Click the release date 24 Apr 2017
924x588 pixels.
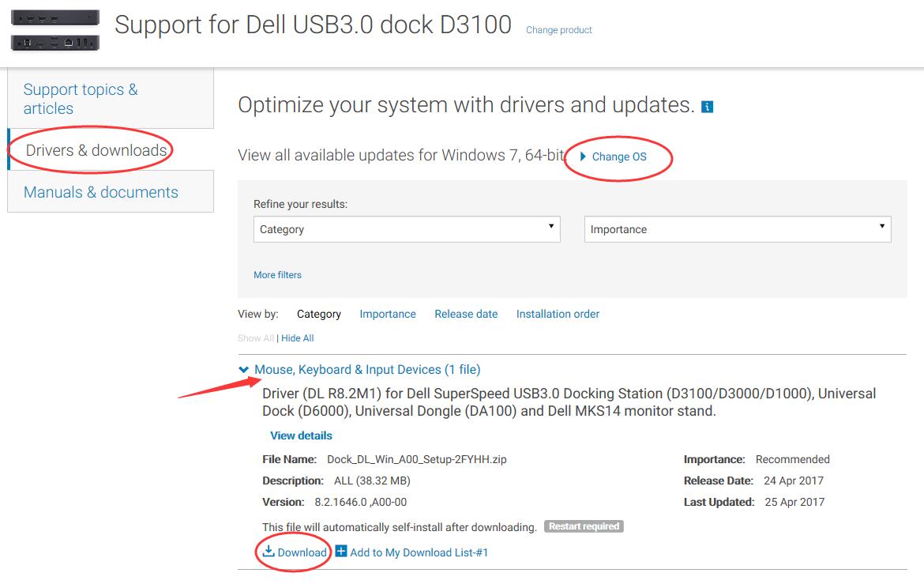[794, 481]
